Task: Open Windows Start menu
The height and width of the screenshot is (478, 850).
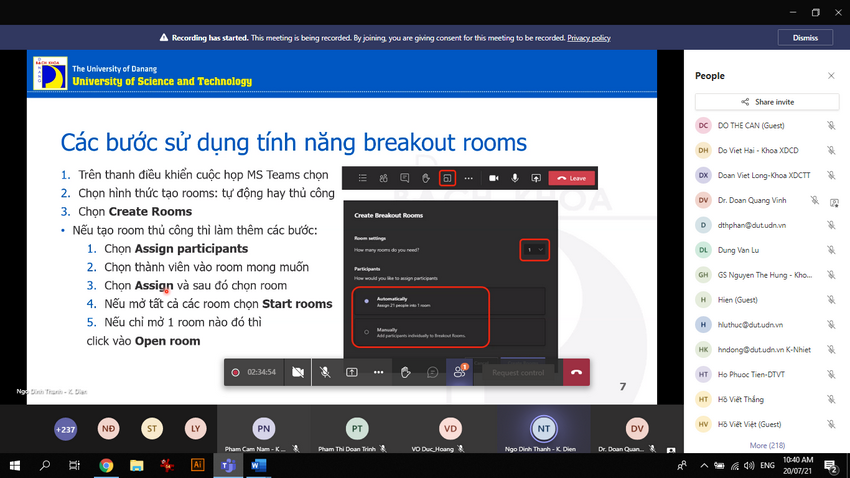Action: coord(15,466)
